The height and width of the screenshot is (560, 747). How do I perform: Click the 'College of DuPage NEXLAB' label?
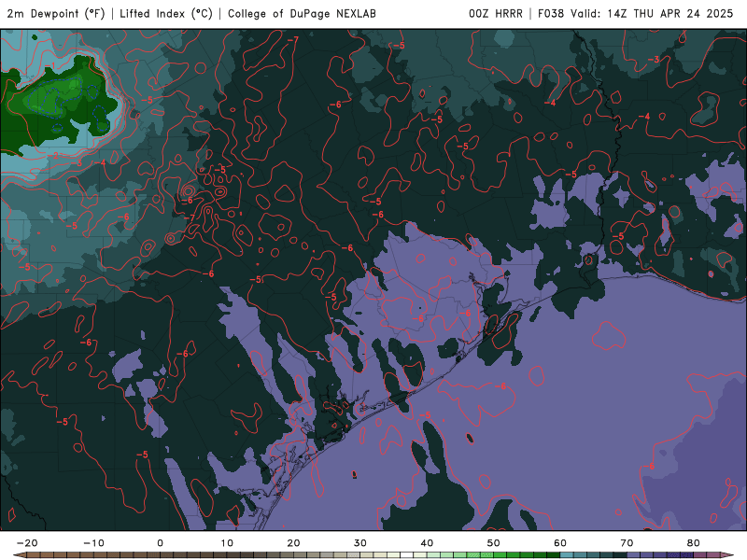click(x=302, y=14)
